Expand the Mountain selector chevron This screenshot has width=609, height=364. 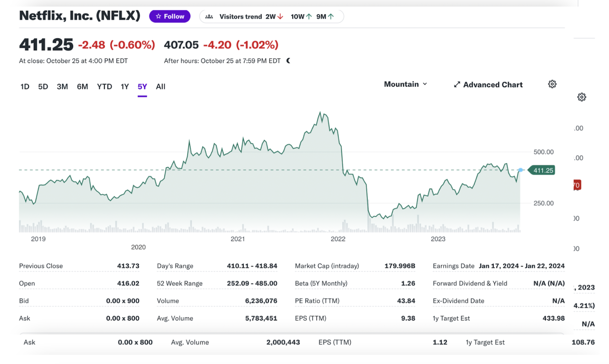(x=425, y=84)
